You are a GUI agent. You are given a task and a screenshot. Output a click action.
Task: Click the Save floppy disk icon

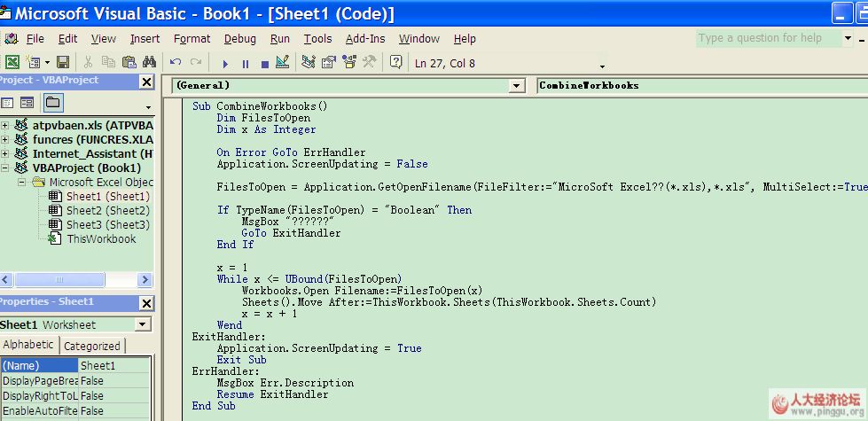[x=63, y=62]
